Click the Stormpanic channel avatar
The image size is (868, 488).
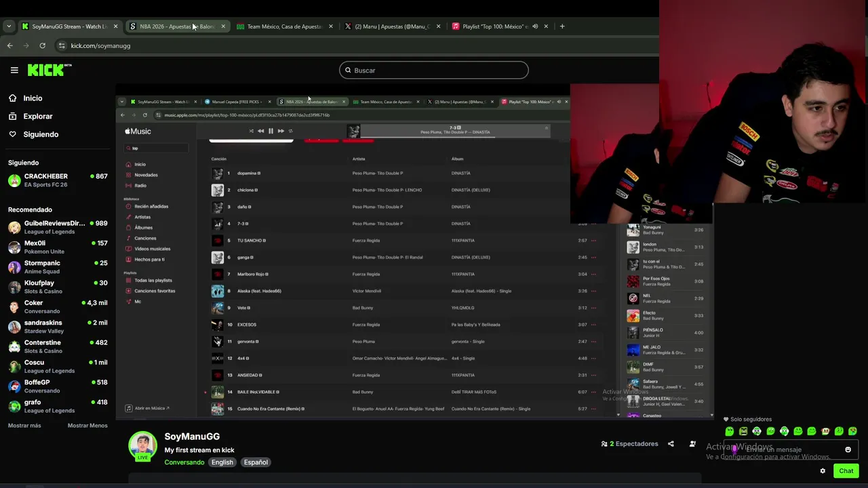14,267
